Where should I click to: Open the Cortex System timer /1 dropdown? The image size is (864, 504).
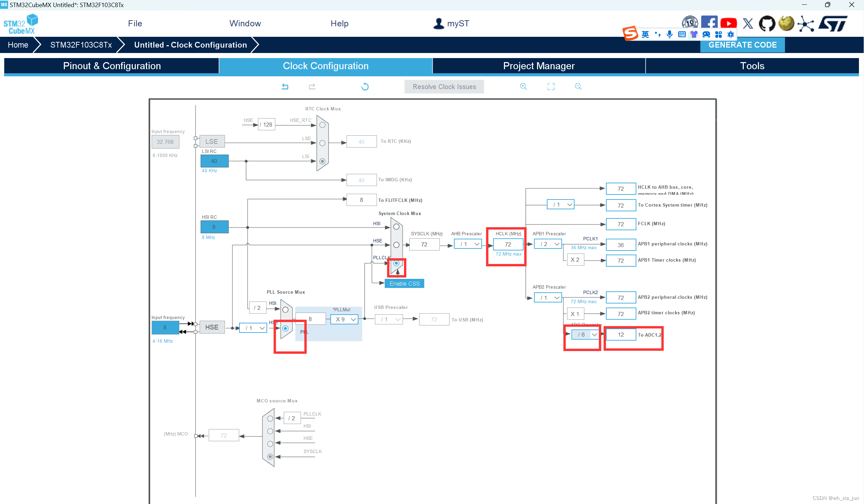561,205
